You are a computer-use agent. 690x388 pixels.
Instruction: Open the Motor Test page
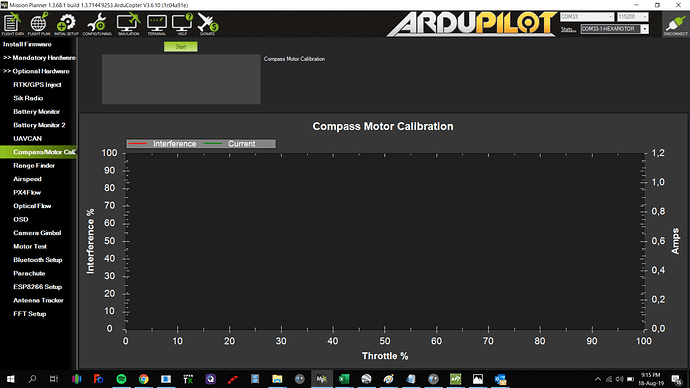(x=30, y=246)
